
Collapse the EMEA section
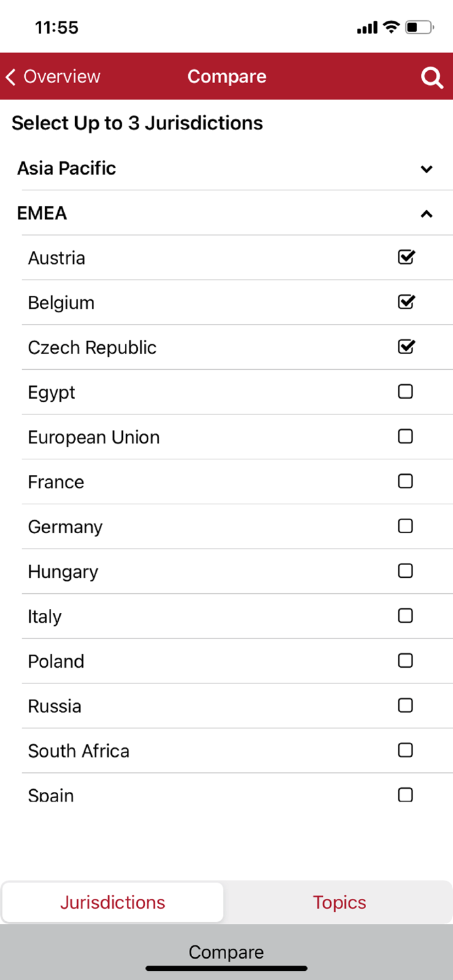coord(426,214)
